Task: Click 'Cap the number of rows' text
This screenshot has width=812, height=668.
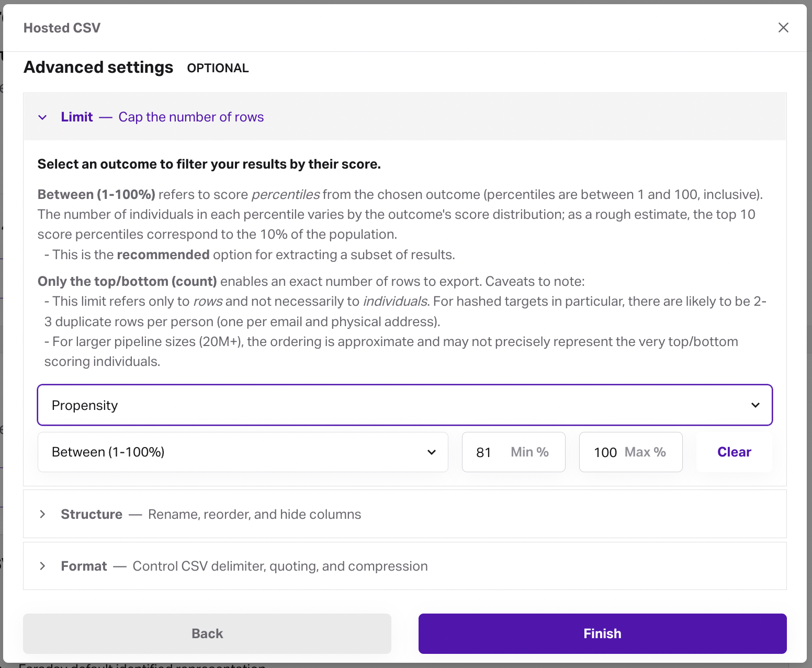Action: tap(191, 117)
